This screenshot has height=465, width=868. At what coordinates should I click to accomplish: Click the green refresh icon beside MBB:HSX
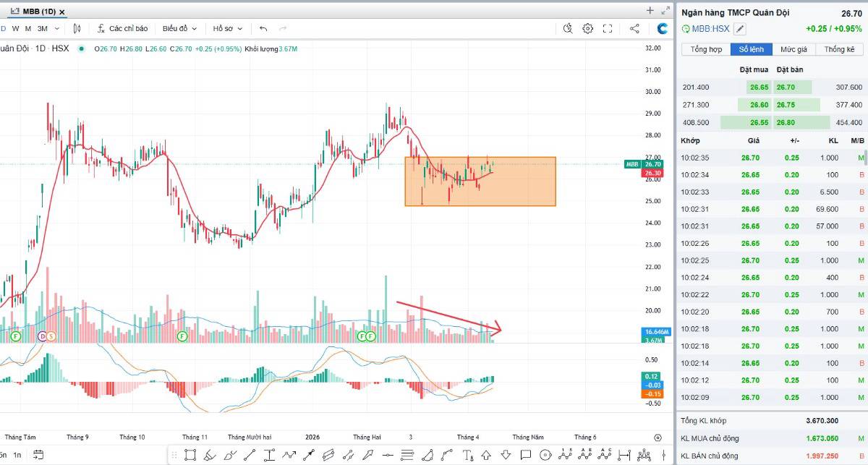(686, 29)
